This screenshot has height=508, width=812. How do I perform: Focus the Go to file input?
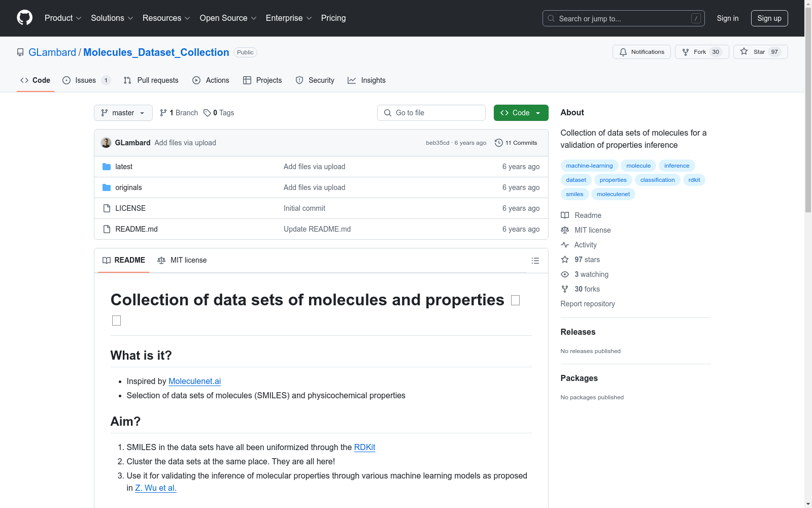click(x=431, y=113)
